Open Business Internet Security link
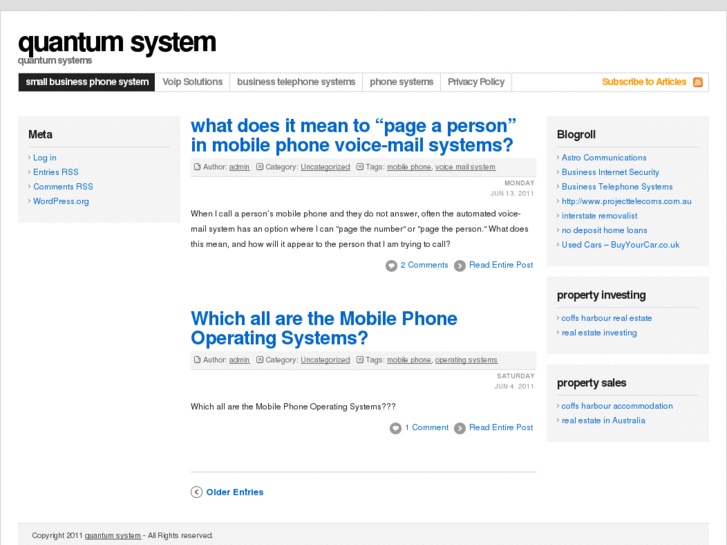The image size is (727, 545). (x=610, y=172)
